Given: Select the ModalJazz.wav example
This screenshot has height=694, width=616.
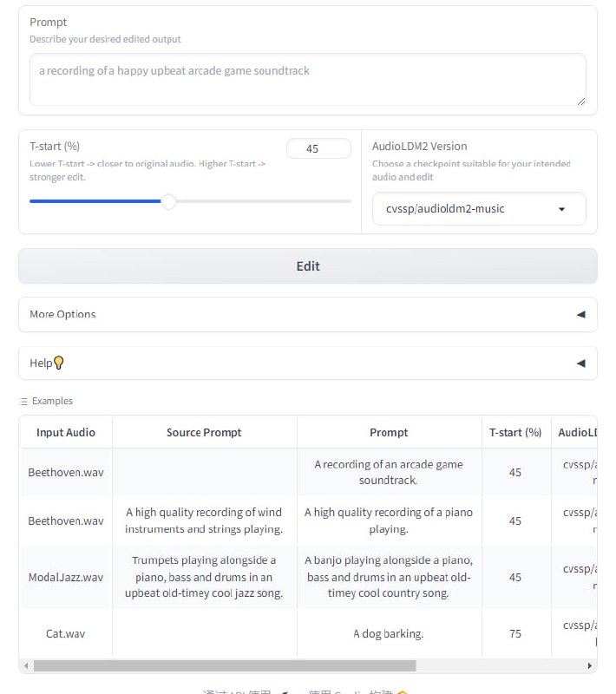Looking at the screenshot, I should pos(66,577).
